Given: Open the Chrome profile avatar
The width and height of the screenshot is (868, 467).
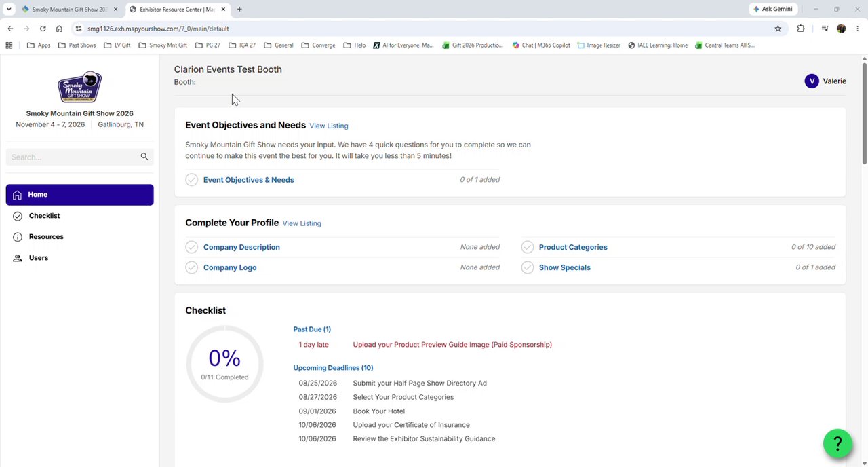Looking at the screenshot, I should [842, 29].
